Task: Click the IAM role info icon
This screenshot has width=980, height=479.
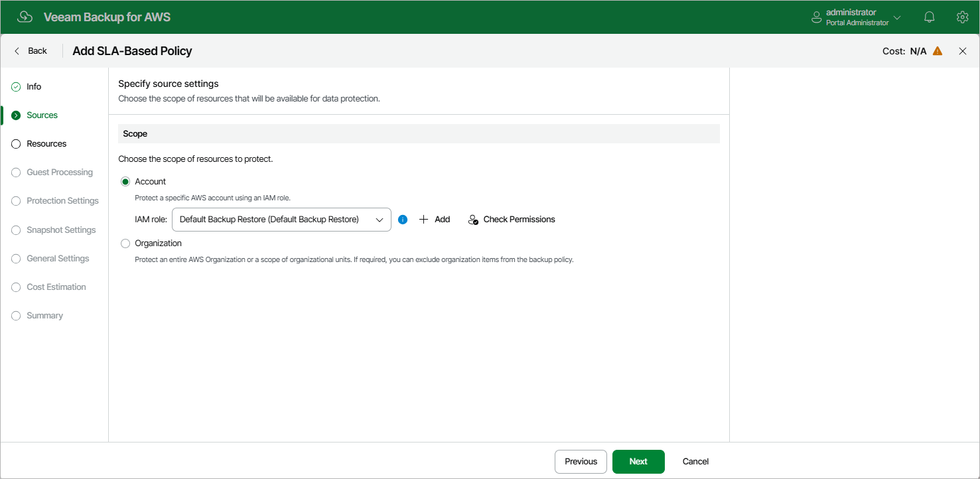Action: point(403,220)
